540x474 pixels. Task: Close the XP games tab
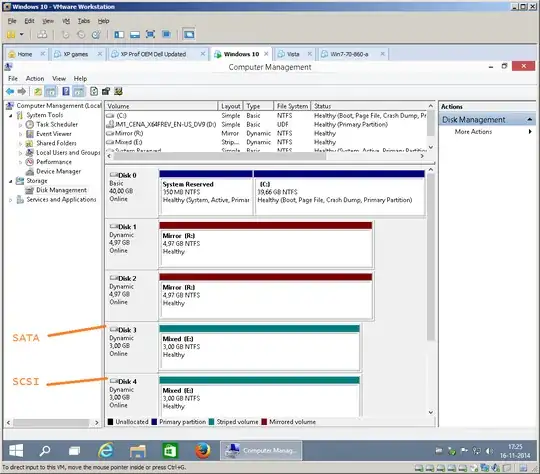100,54
